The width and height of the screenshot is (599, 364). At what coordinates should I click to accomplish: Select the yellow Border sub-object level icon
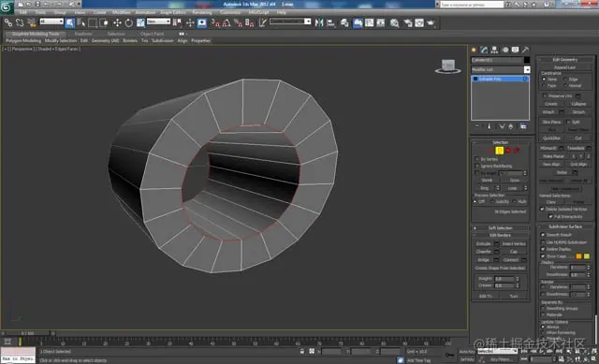(x=499, y=151)
